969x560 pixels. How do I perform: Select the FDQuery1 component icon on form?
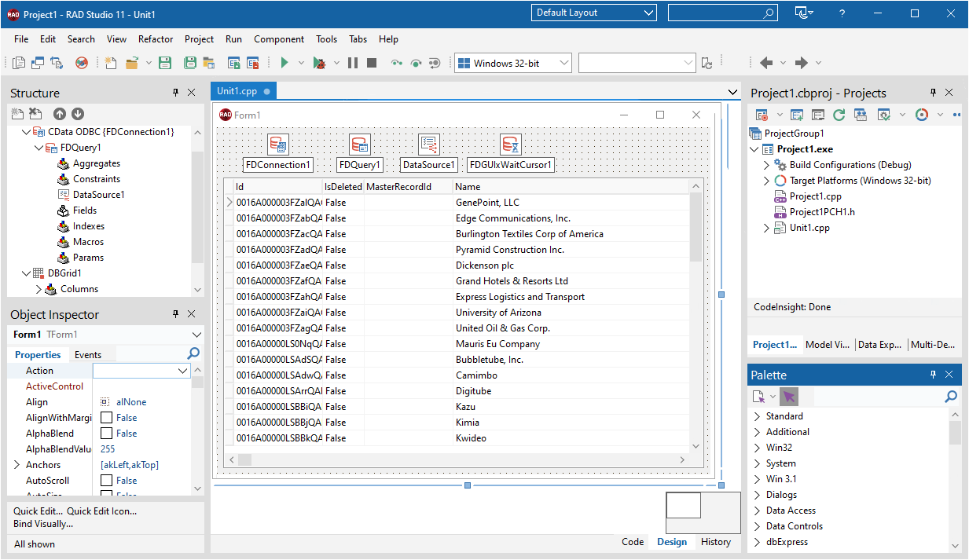[x=360, y=144]
